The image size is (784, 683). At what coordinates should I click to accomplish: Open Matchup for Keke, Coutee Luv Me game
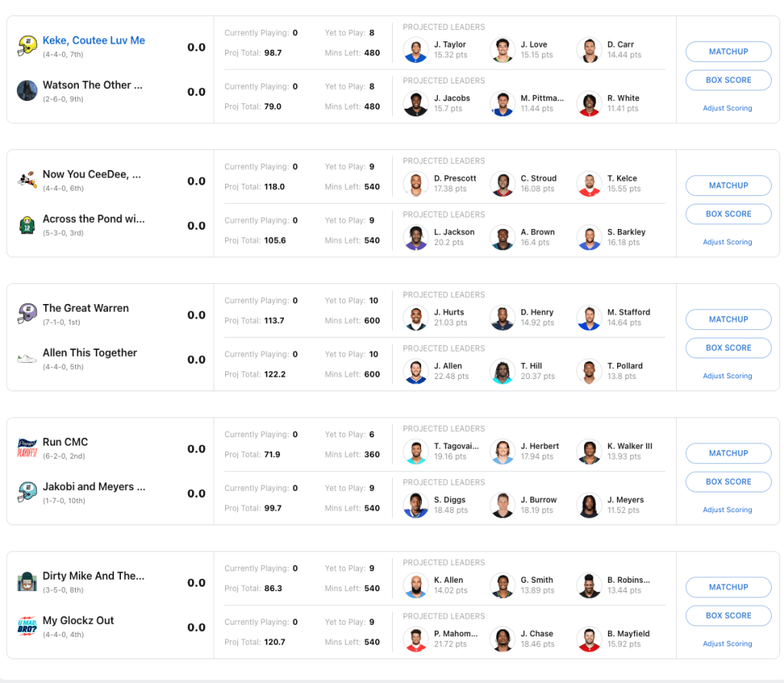point(728,51)
